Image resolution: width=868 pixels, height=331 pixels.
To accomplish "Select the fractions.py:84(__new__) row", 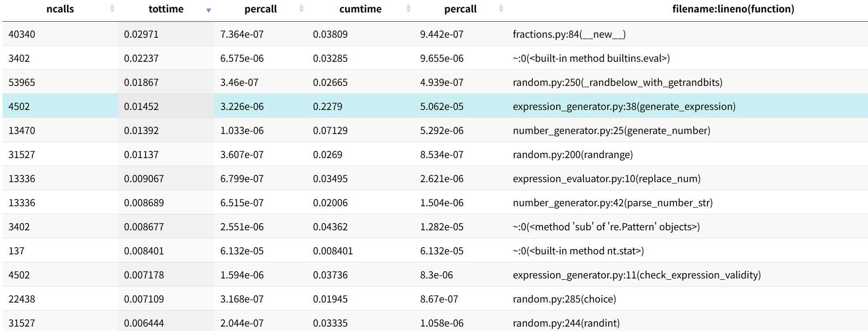I will click(x=569, y=34).
